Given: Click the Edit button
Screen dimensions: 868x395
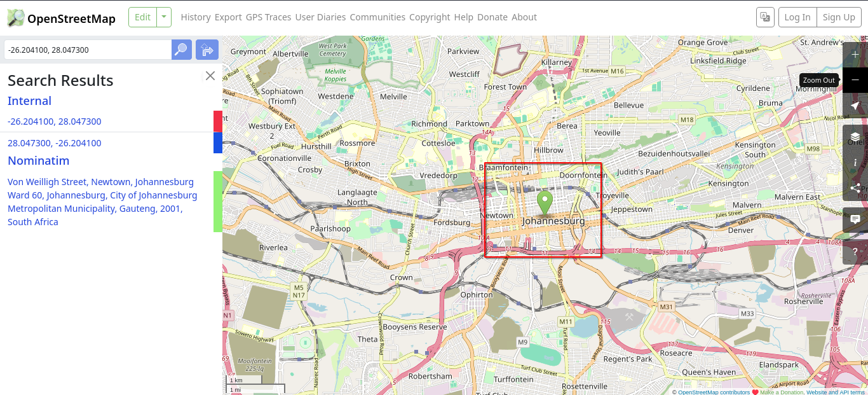Looking at the screenshot, I should (x=142, y=17).
